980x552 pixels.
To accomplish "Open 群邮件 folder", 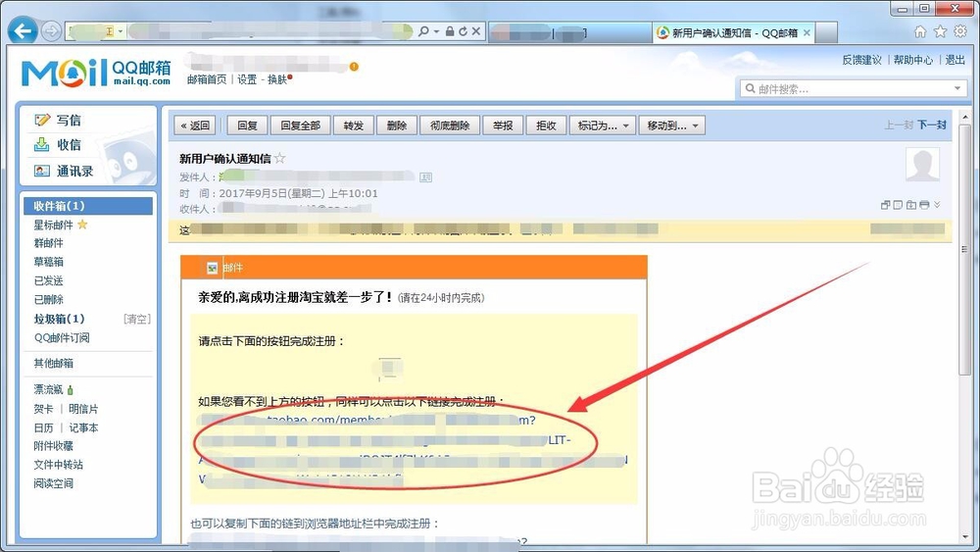I will point(48,243).
